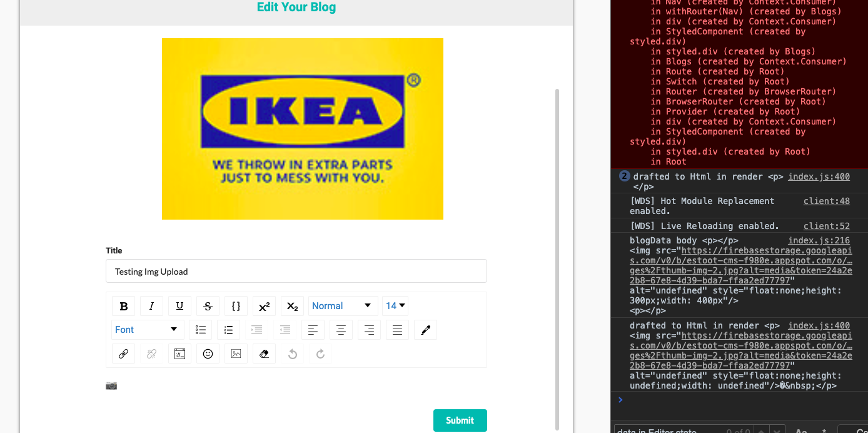The height and width of the screenshot is (433, 868).
Task: Select '[WDS] Hot Module Replacement' console message
Action: (702, 206)
